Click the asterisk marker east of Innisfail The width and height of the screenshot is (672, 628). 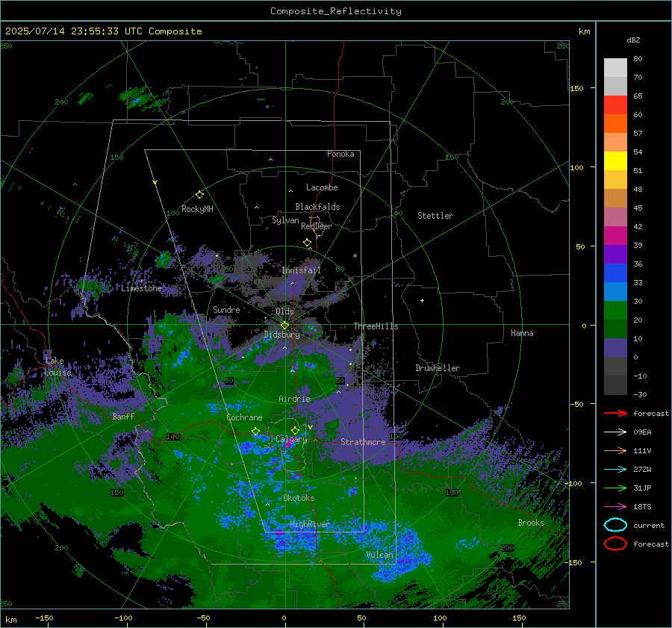[355, 256]
